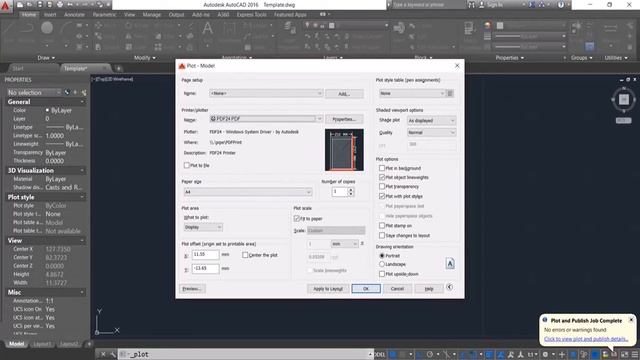Click the Preview... button
Screen dimensions: 640x360
coord(192,289)
